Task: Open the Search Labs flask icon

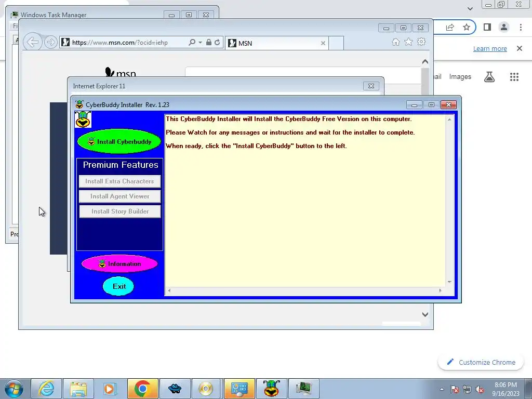Action: (x=489, y=77)
